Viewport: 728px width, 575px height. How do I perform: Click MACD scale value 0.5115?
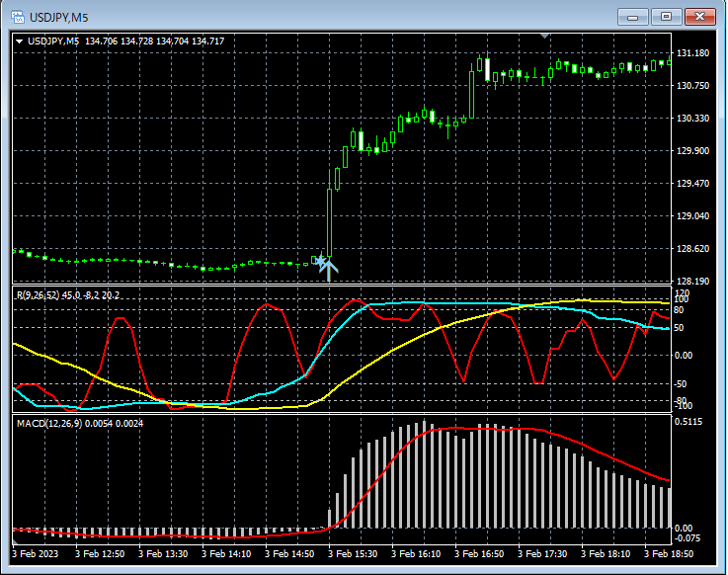pyautogui.click(x=689, y=422)
